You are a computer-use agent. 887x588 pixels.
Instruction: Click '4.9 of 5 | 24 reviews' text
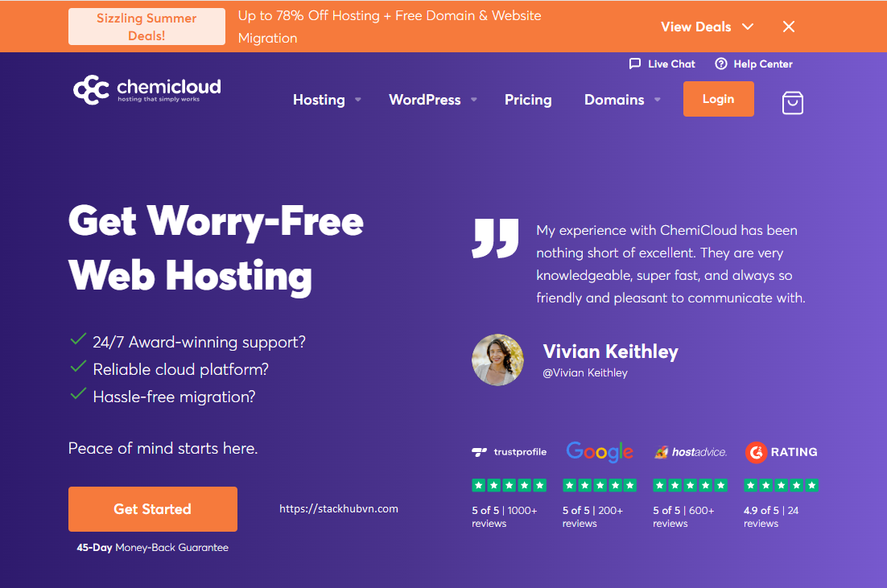tap(771, 516)
